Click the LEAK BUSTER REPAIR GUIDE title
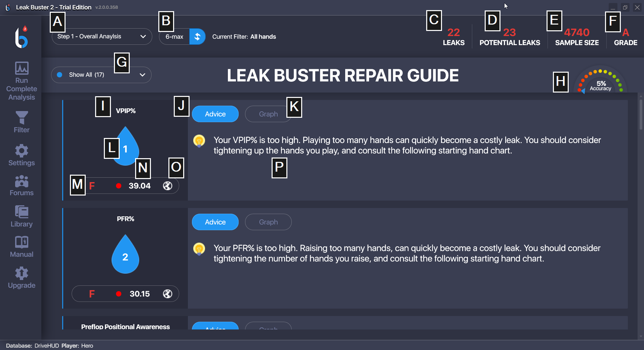Viewport: 644px width, 350px height. tap(343, 75)
